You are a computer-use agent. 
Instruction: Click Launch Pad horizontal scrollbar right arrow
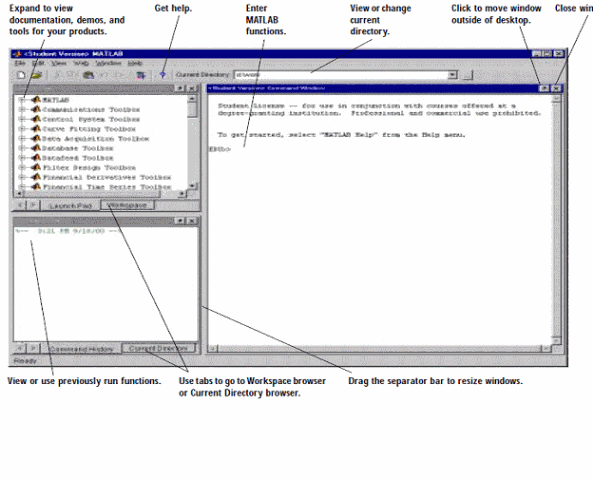[x=182, y=194]
